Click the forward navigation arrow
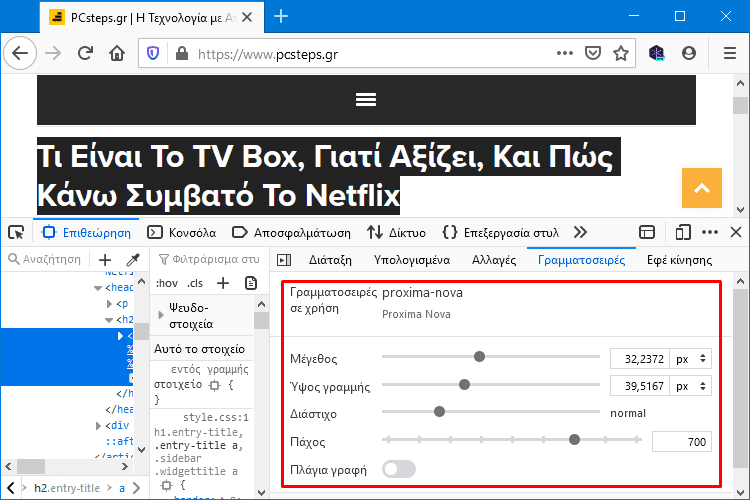 53,53
